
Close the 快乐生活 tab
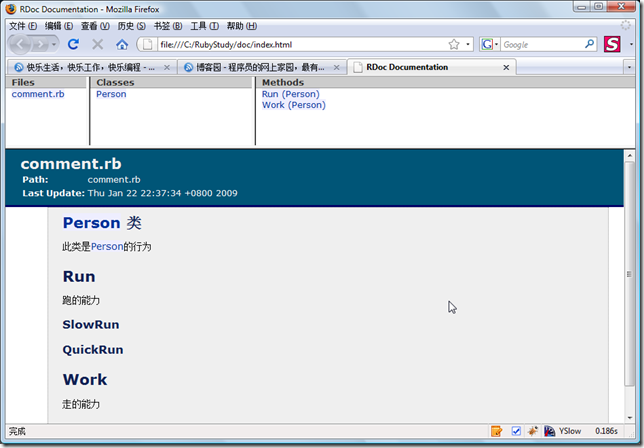[x=167, y=67]
